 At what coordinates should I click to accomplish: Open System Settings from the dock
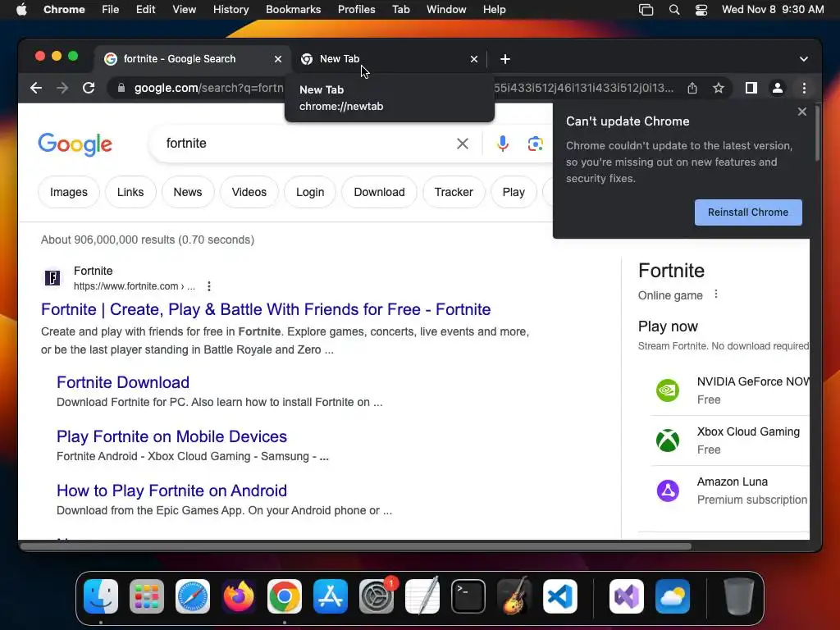[x=377, y=596]
